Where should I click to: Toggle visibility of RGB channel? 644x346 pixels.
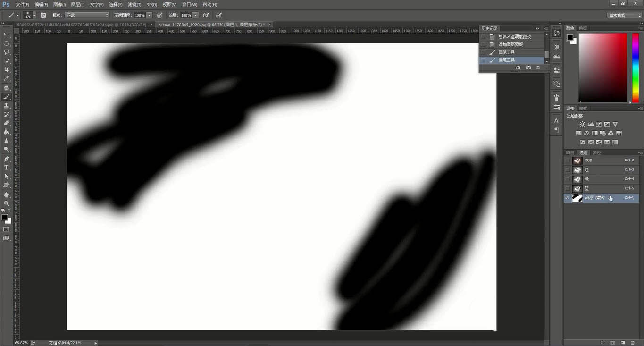[x=568, y=160]
